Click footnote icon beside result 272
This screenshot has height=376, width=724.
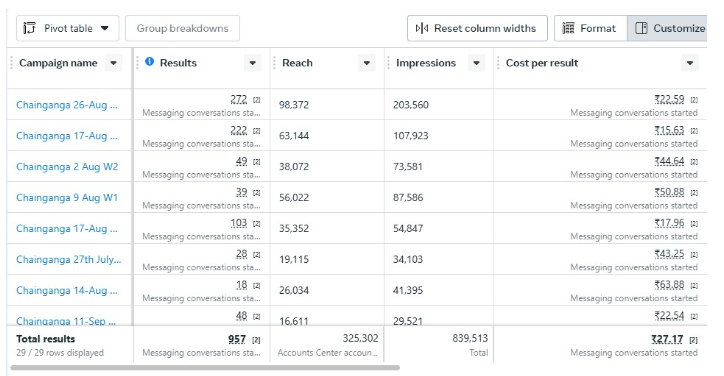[x=257, y=100]
